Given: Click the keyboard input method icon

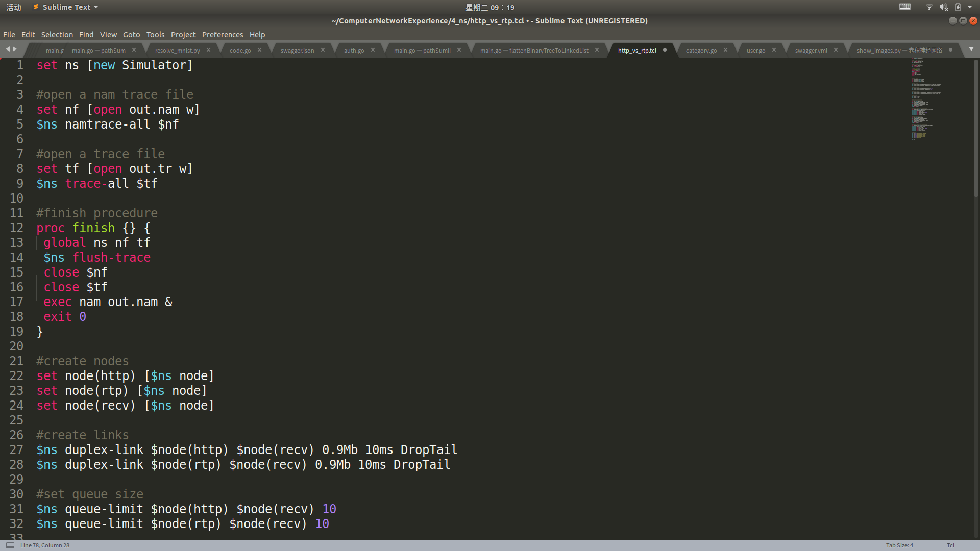Looking at the screenshot, I should 904,7.
